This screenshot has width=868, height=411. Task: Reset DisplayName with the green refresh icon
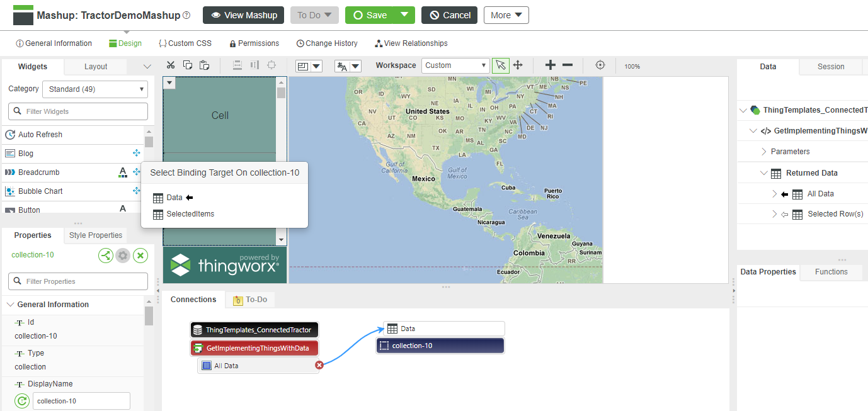pyautogui.click(x=22, y=401)
